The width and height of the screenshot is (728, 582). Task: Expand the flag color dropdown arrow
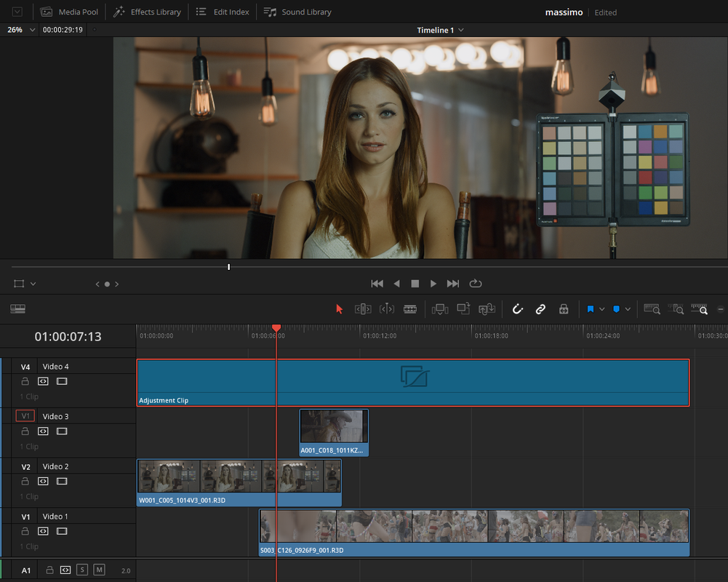[x=602, y=309]
